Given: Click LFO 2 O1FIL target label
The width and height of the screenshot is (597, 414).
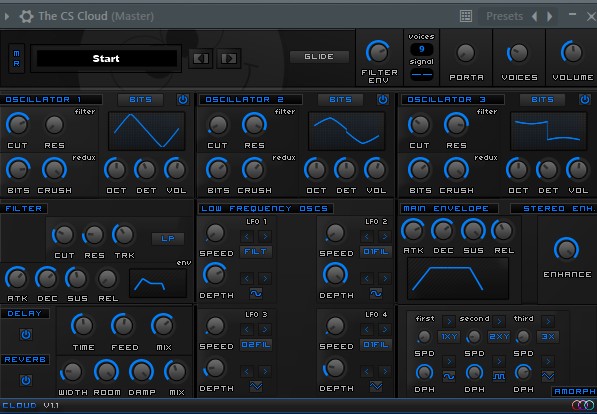Looking at the screenshot, I should point(376,252).
